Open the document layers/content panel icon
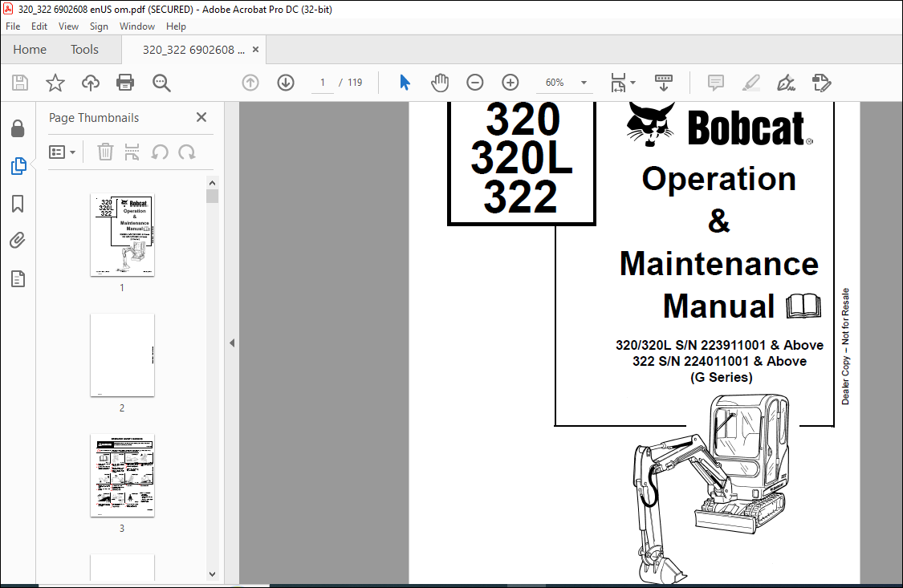The width and height of the screenshot is (903, 588). [x=18, y=279]
